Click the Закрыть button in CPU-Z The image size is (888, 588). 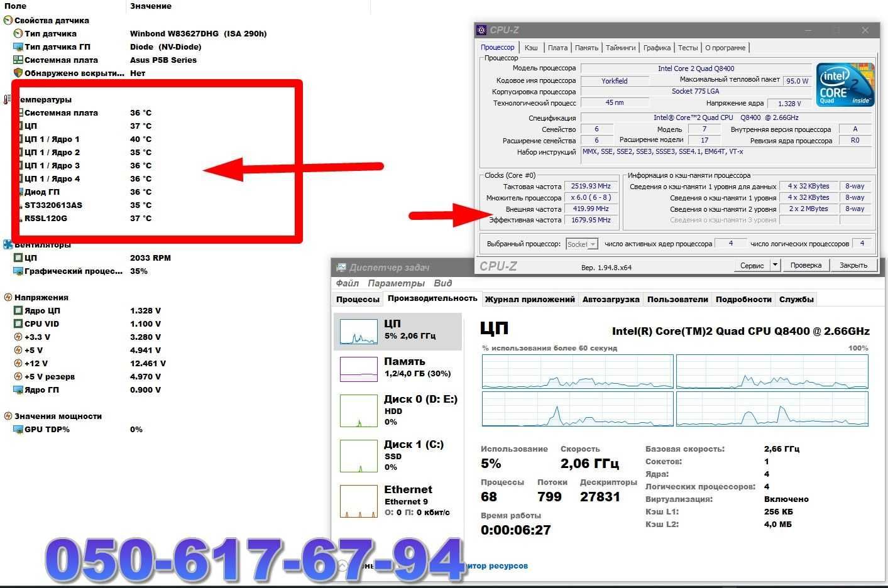853,265
